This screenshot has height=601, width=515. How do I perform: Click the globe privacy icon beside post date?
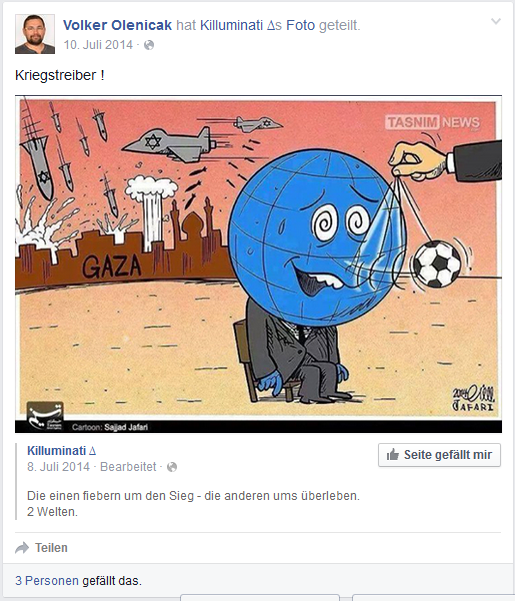(x=149, y=45)
